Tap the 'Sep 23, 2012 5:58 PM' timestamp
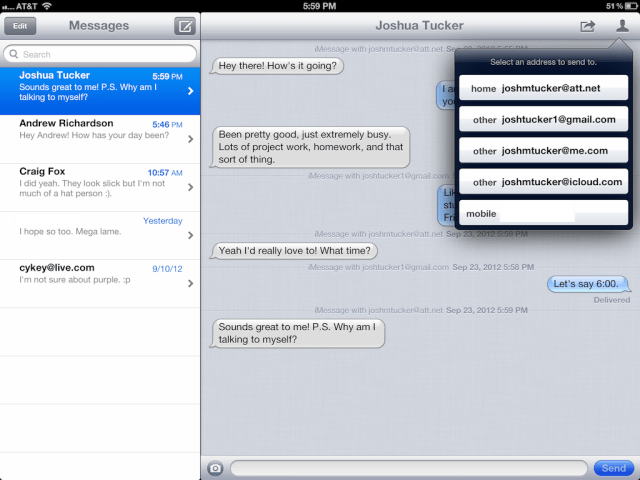The height and width of the screenshot is (480, 640). (493, 267)
